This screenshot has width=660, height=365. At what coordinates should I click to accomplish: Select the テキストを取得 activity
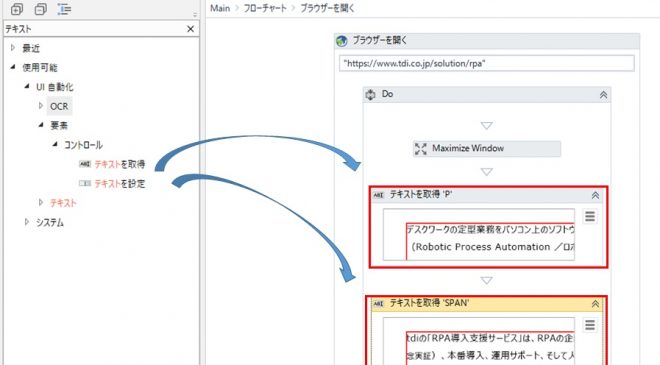120,164
